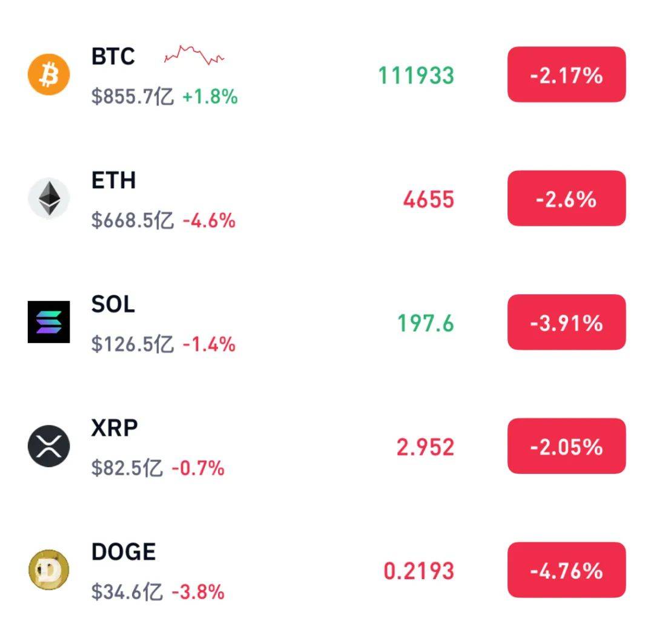The height and width of the screenshot is (644, 654).
Task: Click the ETH -2.6% change badge
Action: pos(566,199)
